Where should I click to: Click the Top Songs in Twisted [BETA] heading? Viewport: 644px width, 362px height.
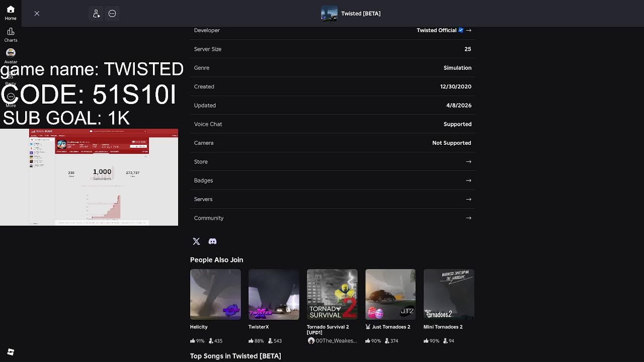pos(235,356)
